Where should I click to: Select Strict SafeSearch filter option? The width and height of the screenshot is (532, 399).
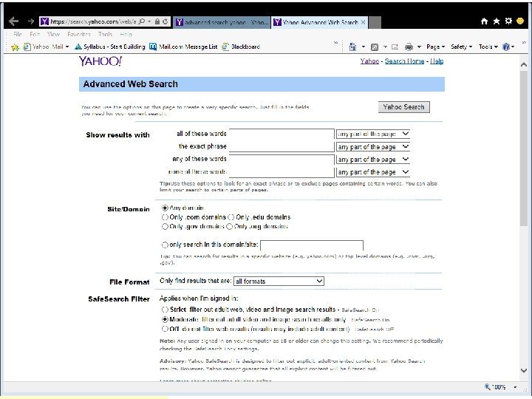point(165,310)
